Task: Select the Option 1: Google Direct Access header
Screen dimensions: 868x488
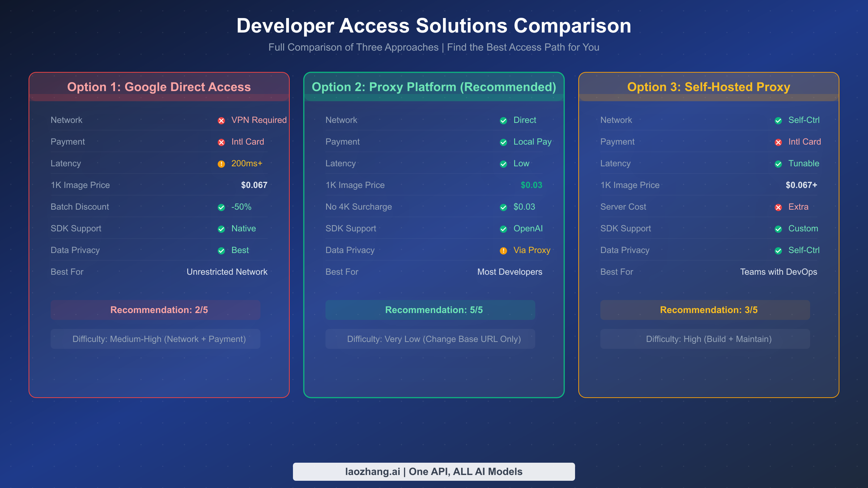Action: (x=159, y=87)
